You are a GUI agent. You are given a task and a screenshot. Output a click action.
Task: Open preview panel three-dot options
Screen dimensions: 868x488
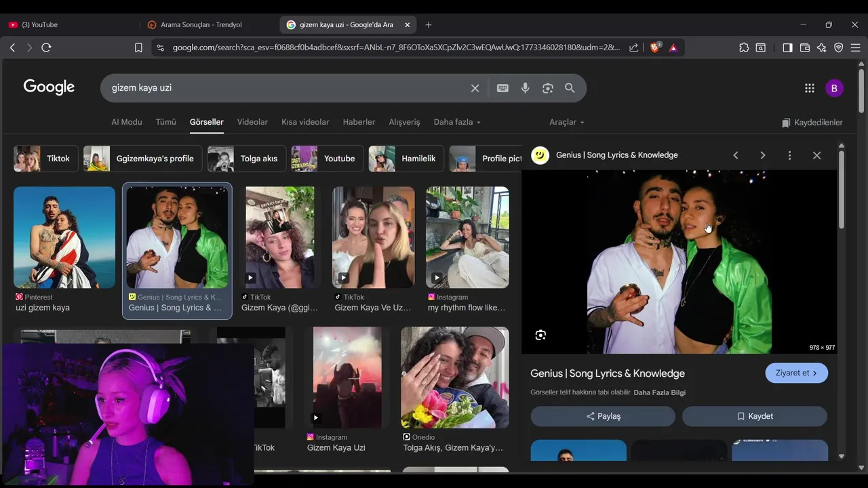(789, 155)
